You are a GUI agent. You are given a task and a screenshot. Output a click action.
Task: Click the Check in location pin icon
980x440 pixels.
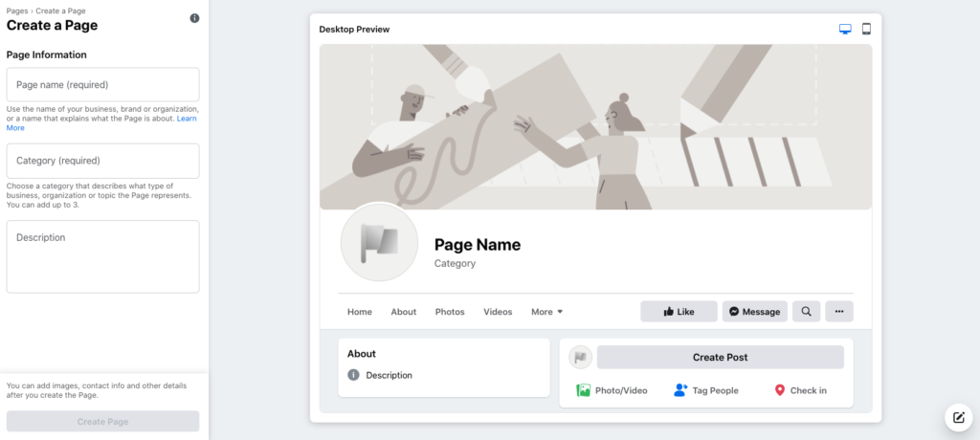coord(779,390)
